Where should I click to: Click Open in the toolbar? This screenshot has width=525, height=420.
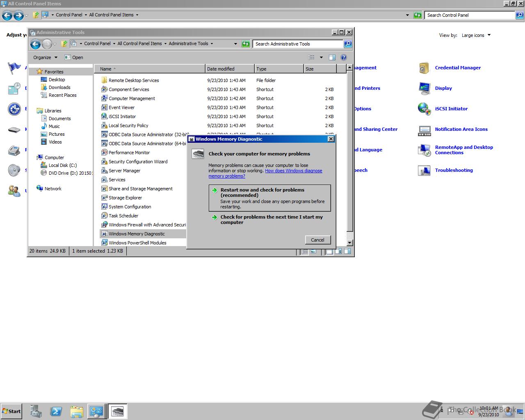click(74, 57)
